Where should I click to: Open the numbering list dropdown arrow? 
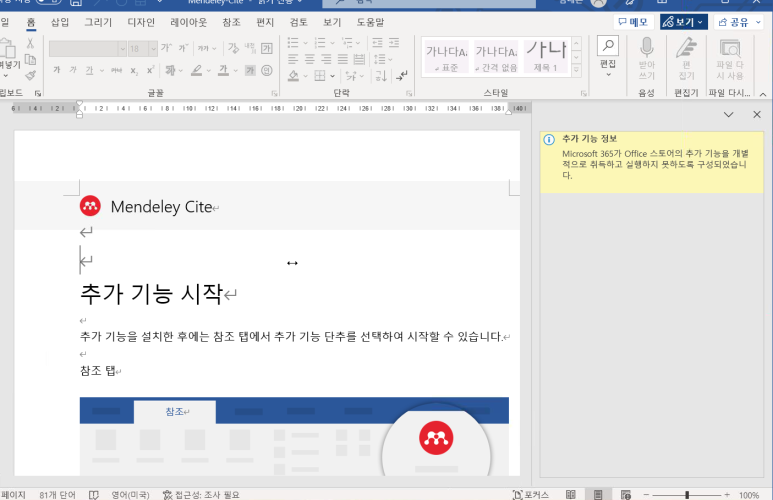coord(332,43)
